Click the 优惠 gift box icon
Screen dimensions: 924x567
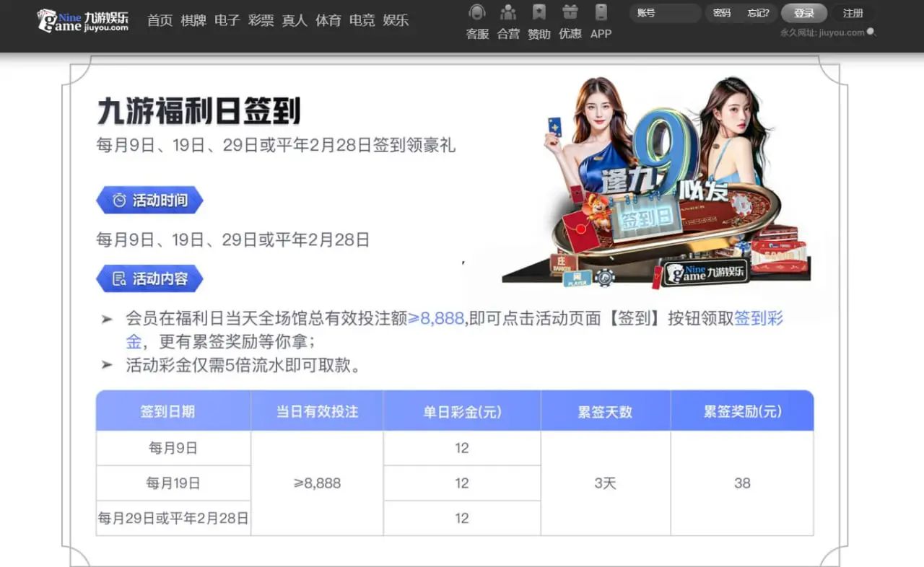570,12
